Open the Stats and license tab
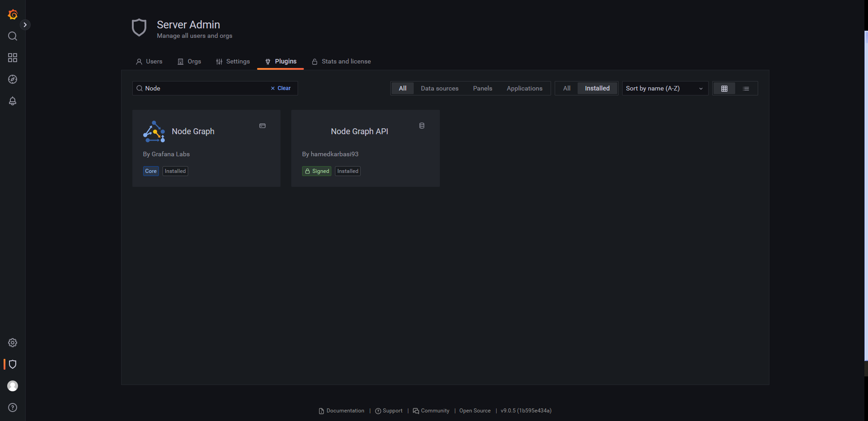Image resolution: width=868 pixels, height=421 pixels. click(341, 62)
